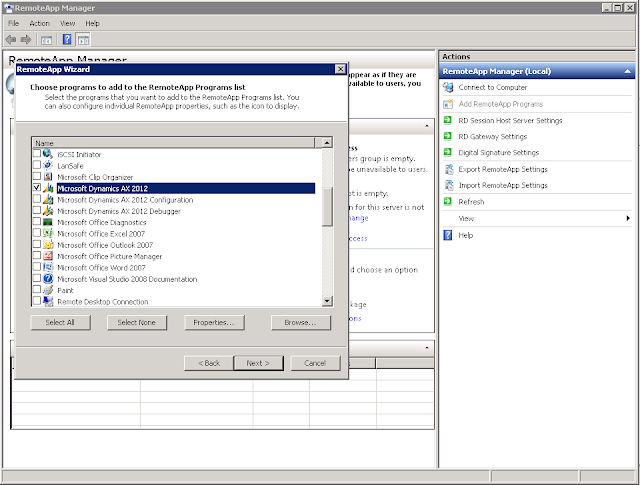This screenshot has height=485, width=640.
Task: Click the Paint program icon
Action: tap(48, 290)
